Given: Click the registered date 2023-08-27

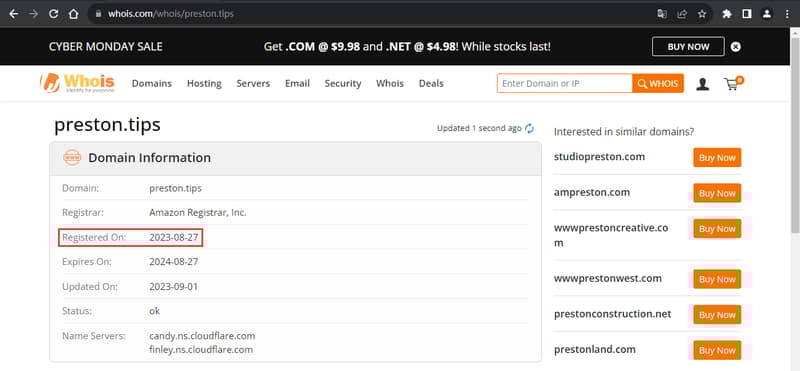Looking at the screenshot, I should click(173, 237).
